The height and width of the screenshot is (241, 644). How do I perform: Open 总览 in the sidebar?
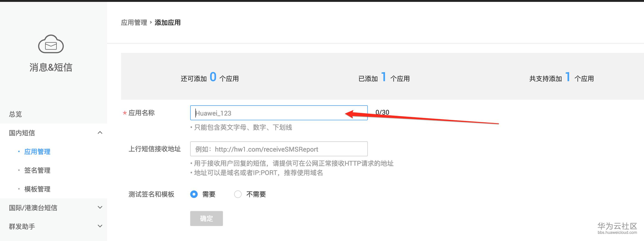[15, 114]
